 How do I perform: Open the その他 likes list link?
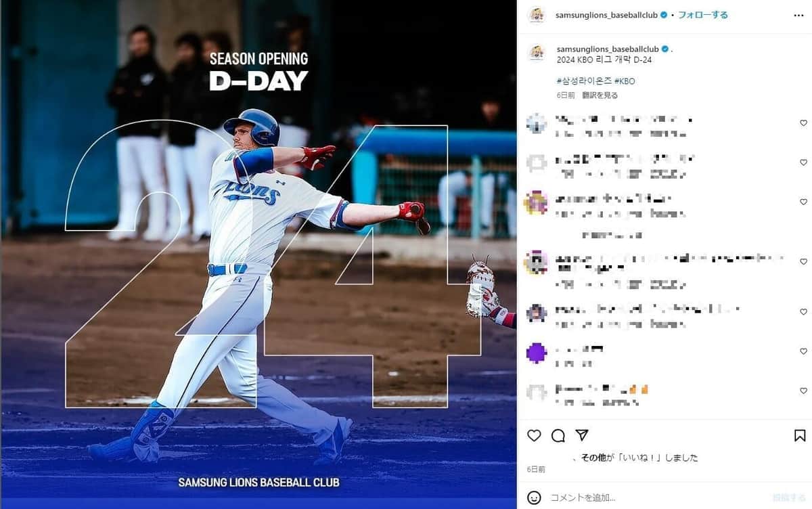pyautogui.click(x=595, y=458)
